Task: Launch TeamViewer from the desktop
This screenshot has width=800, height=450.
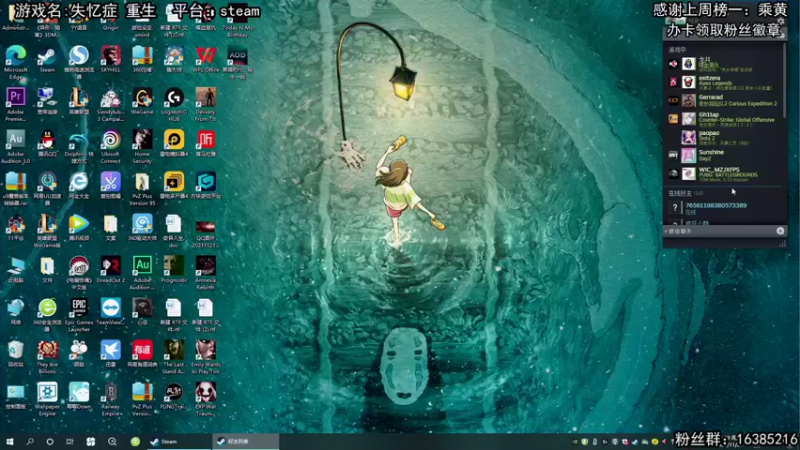Action: click(110, 312)
